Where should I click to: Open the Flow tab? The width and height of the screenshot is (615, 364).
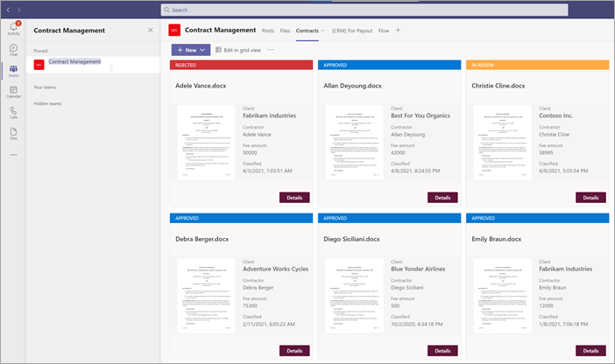(x=384, y=31)
